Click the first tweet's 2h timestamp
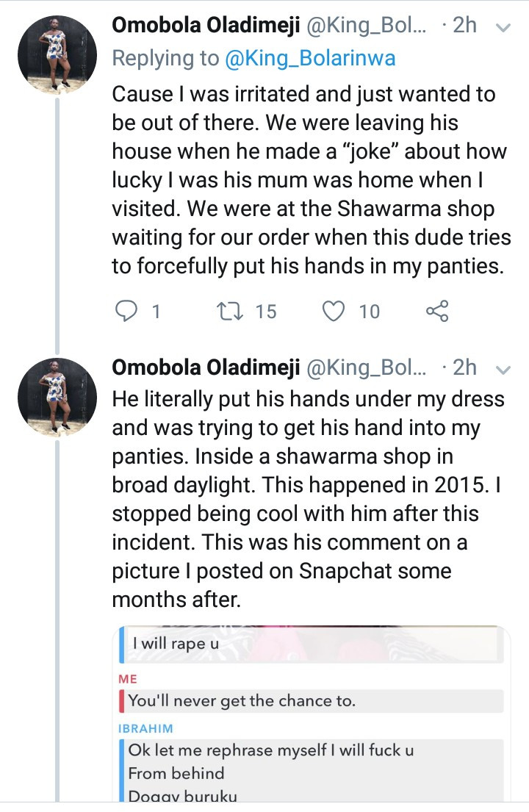This screenshot has width=529, height=812. pyautogui.click(x=464, y=26)
